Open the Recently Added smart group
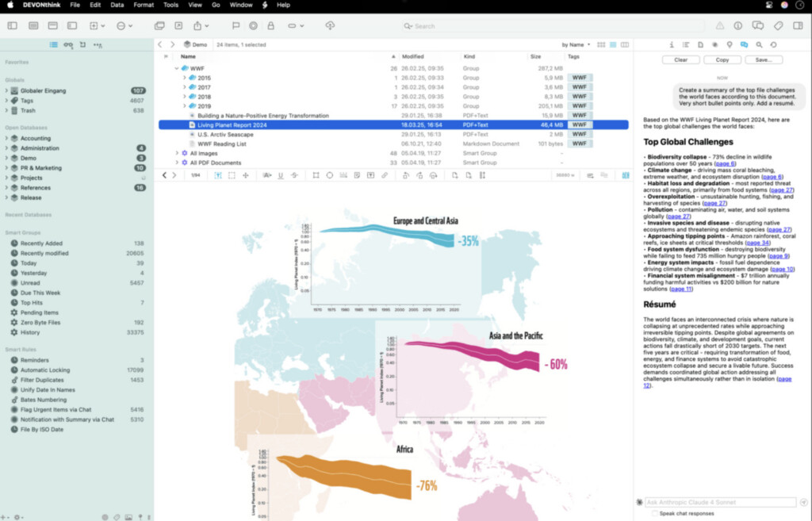Screen dimensions: 812x521 tap(41, 243)
